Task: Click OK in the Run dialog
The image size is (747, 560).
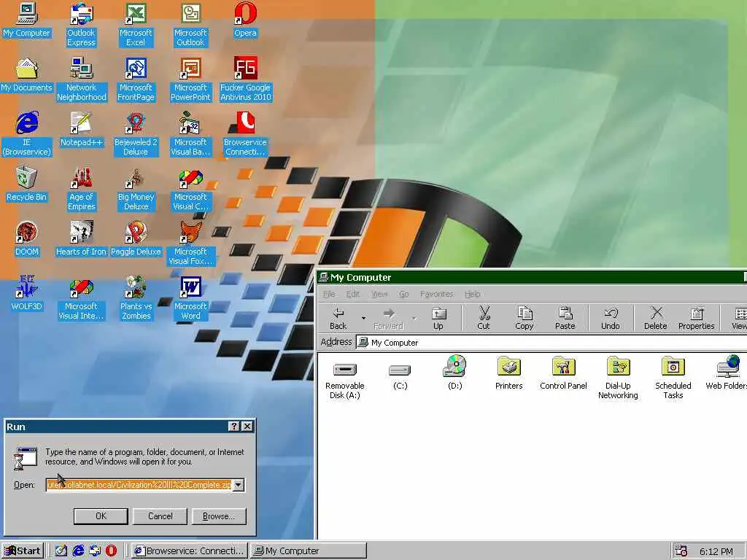Action: pos(101,516)
